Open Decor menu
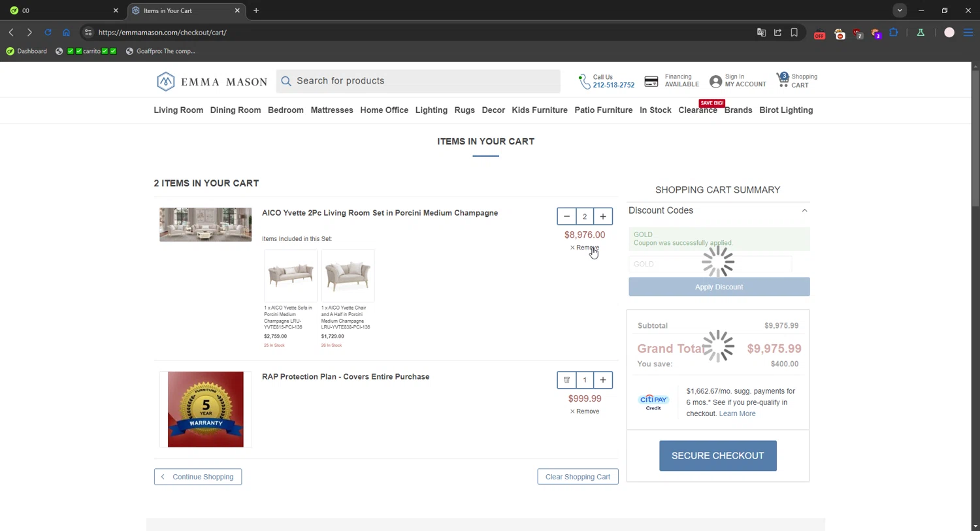The image size is (980, 531). click(x=493, y=110)
